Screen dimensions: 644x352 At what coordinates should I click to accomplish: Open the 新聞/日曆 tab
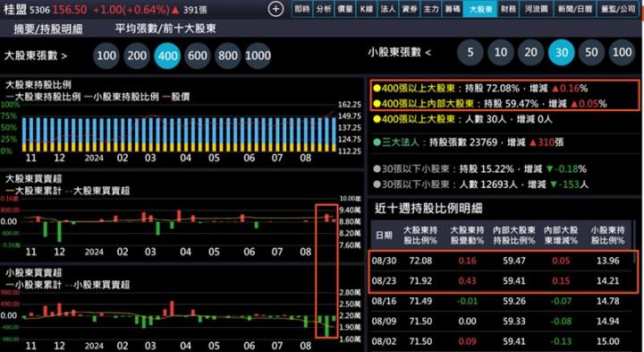(x=574, y=9)
